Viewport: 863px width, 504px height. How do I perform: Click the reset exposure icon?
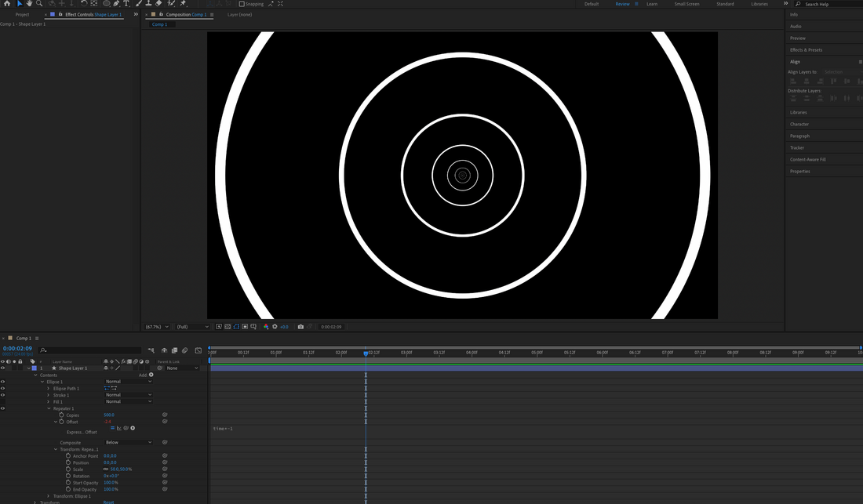275,327
